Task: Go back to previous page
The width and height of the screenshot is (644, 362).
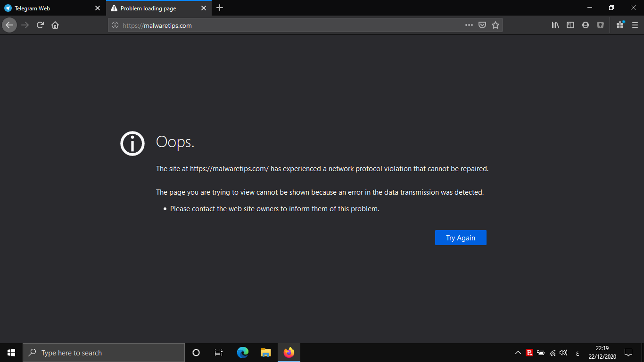Action: pyautogui.click(x=9, y=25)
